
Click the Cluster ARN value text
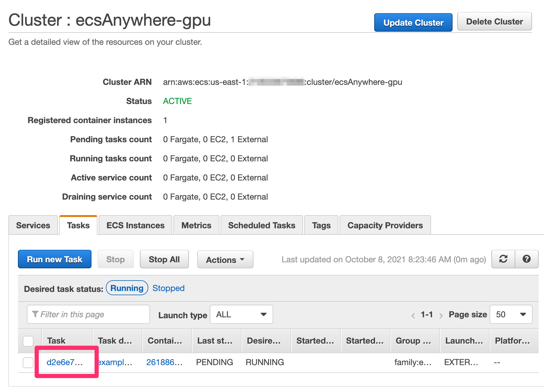pos(282,82)
